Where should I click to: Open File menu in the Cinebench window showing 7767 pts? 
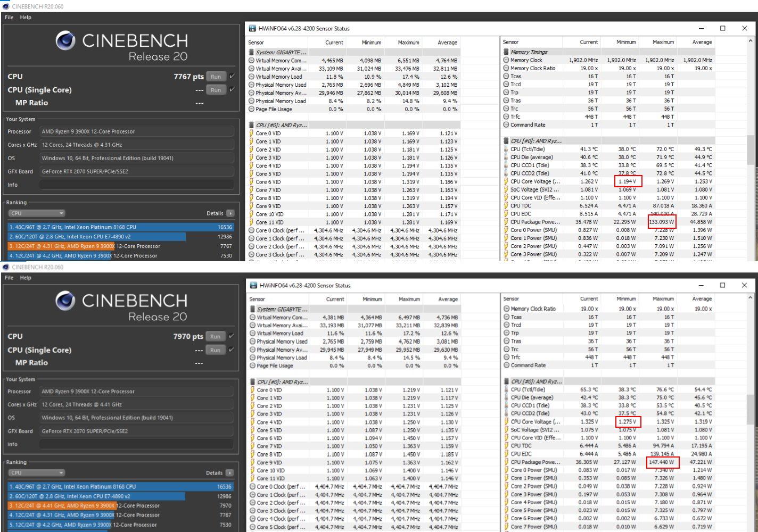click(x=9, y=17)
